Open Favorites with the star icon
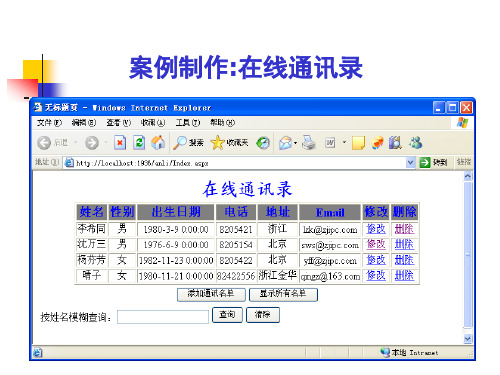This screenshot has height=375, width=500. (x=217, y=143)
